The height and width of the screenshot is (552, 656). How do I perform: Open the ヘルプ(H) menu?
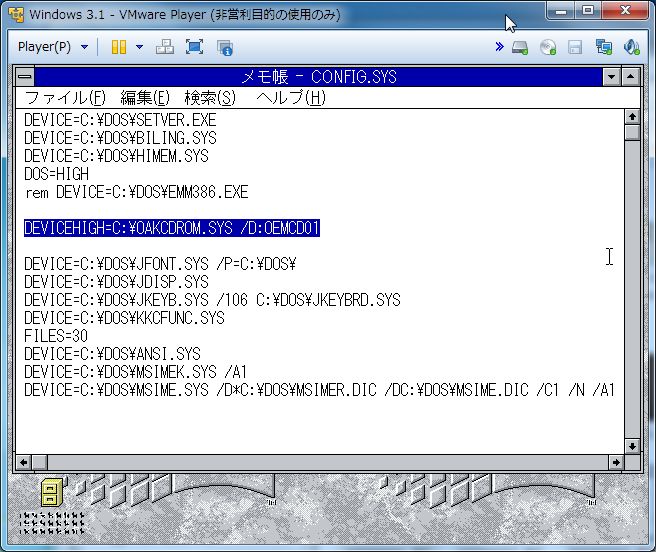291,98
